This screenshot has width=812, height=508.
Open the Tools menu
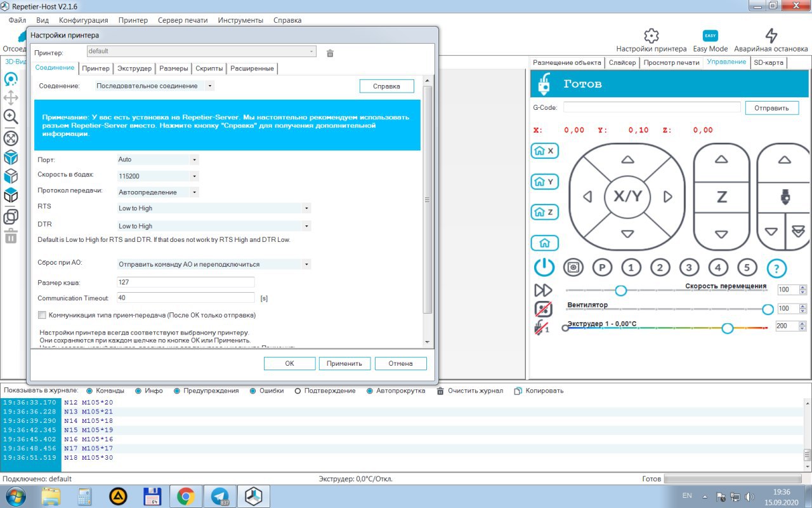coord(240,20)
